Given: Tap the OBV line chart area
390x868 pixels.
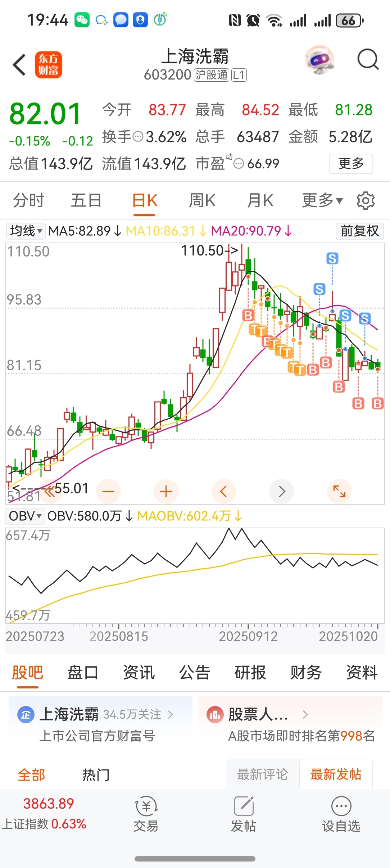Looking at the screenshot, I should (x=195, y=575).
